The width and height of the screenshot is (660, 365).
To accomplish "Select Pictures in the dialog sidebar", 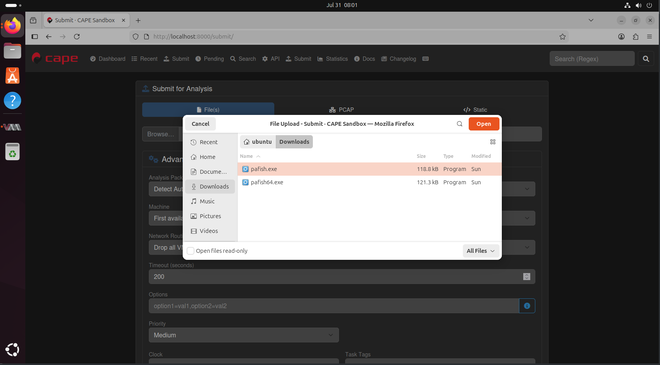I will point(210,216).
